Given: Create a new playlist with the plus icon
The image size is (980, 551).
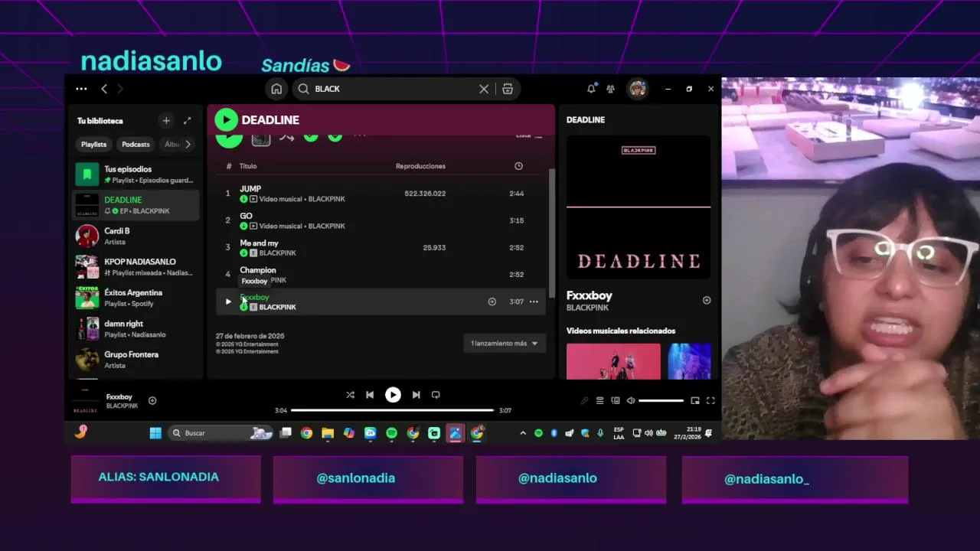Looking at the screenshot, I should click(x=166, y=121).
